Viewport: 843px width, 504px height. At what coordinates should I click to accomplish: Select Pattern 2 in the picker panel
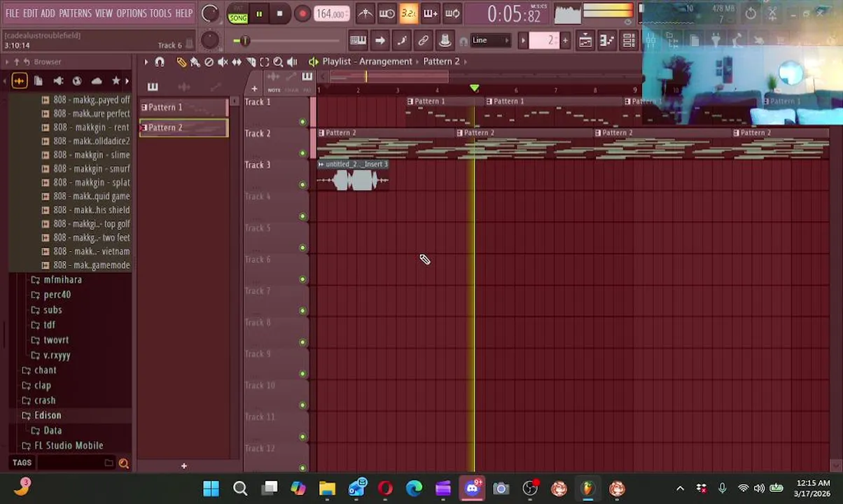click(x=183, y=128)
